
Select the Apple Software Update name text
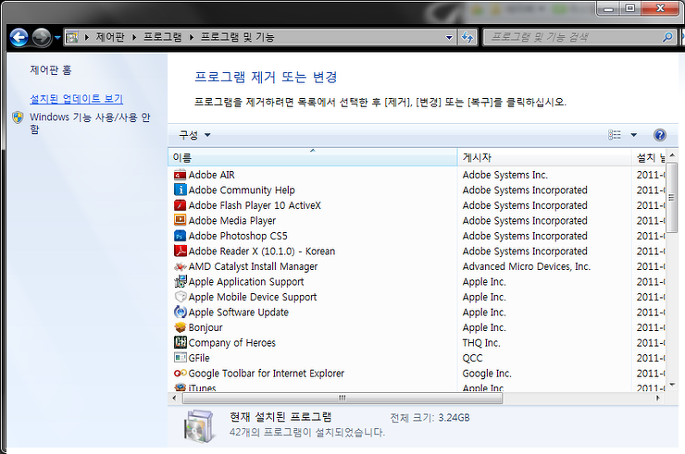coord(239,312)
